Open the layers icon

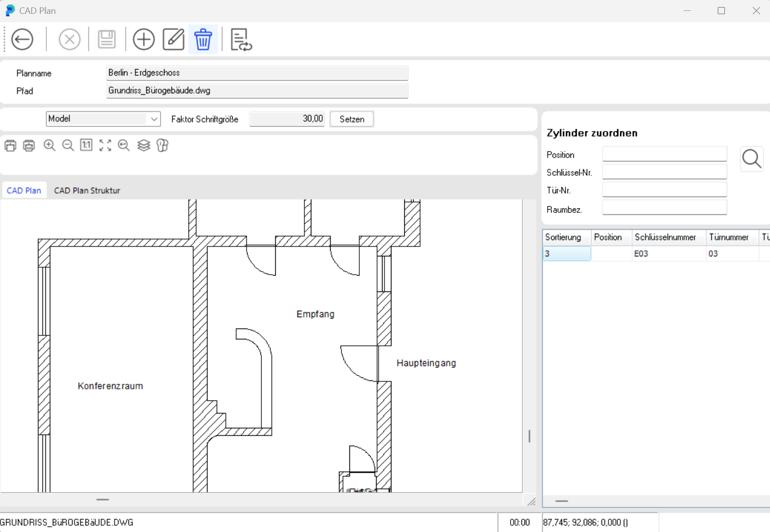(x=144, y=145)
